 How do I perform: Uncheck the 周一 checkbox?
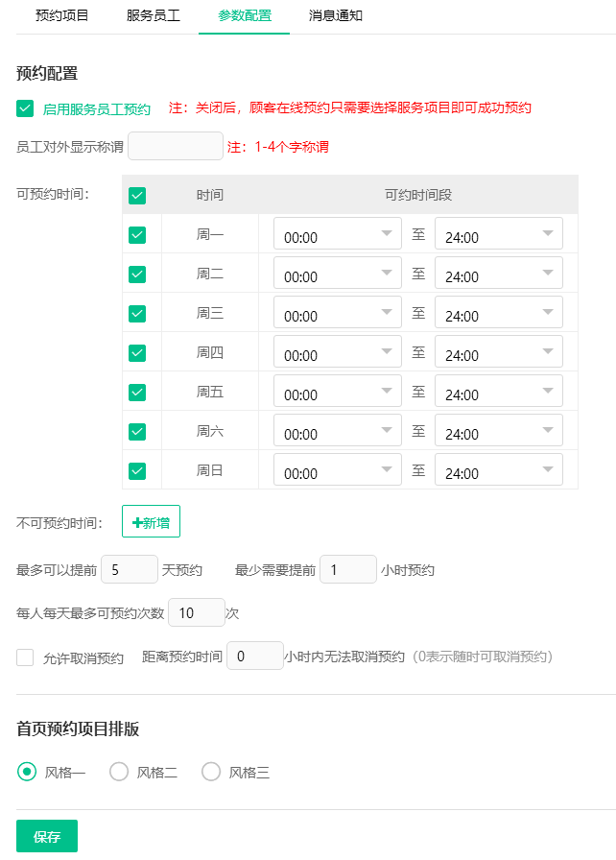pos(137,235)
